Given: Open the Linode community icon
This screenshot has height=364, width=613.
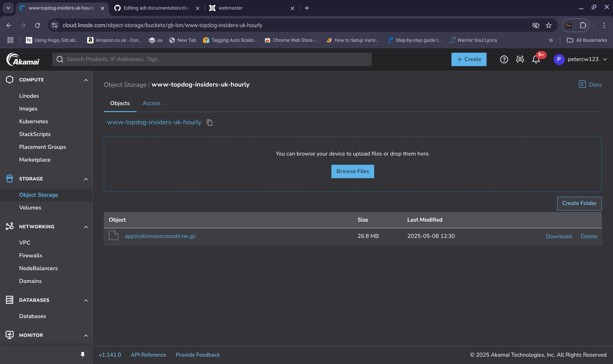Looking at the screenshot, I should point(520,59).
